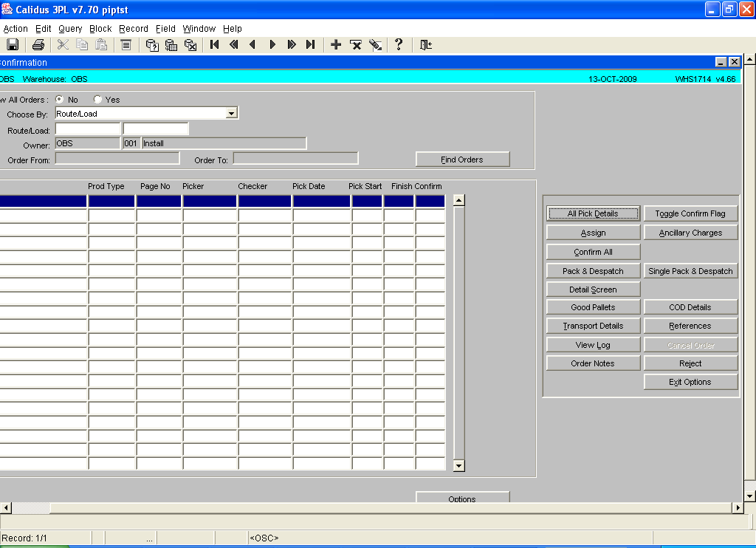Click the Order Notes button
756x548 pixels.
point(593,363)
